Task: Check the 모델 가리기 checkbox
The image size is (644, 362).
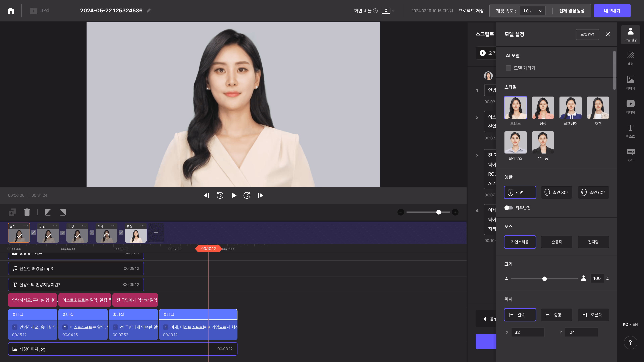Action: tap(508, 68)
